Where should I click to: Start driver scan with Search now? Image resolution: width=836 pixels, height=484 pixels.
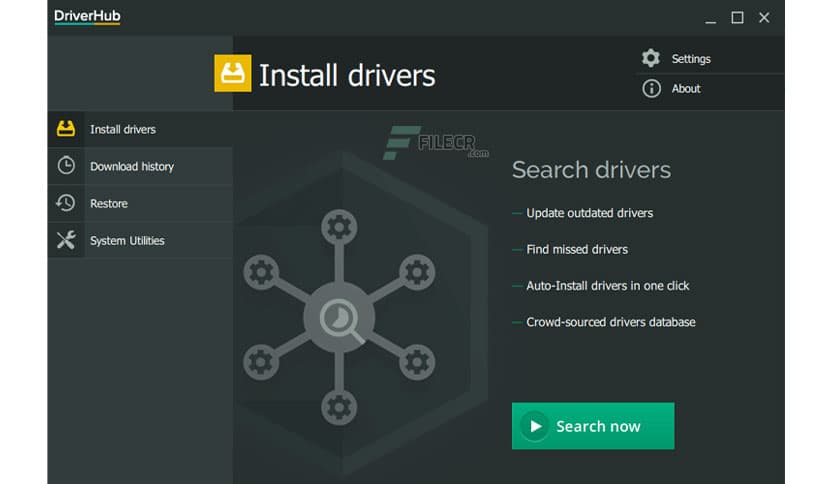click(593, 426)
